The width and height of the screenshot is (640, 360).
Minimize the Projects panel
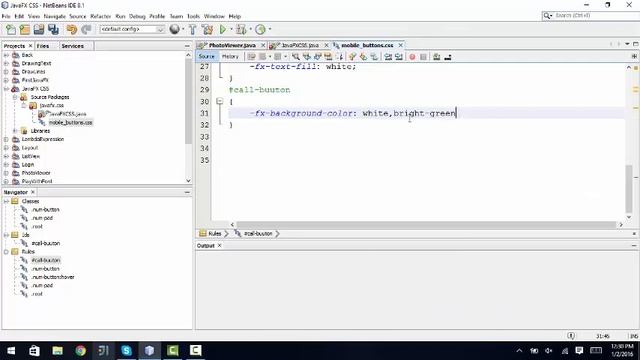click(187, 46)
